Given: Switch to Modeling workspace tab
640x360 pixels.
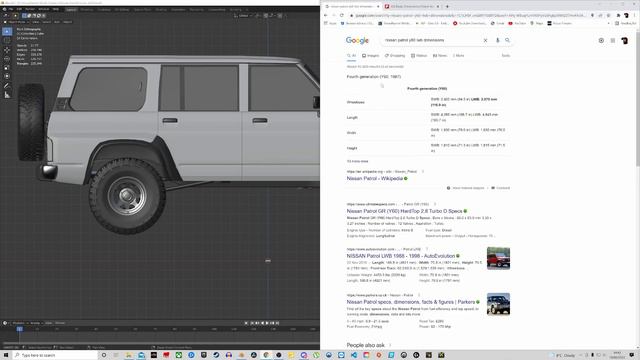Looking at the screenshot, I should point(87,9).
